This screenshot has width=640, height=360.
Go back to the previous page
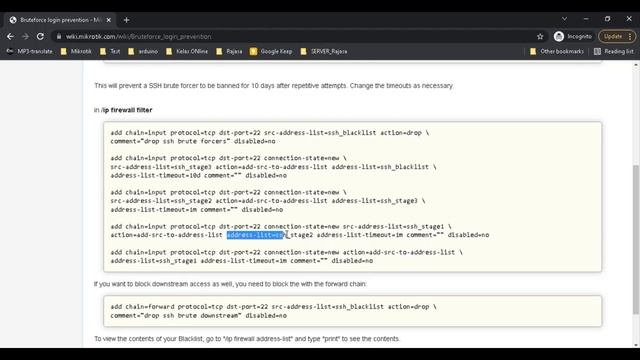(10, 36)
